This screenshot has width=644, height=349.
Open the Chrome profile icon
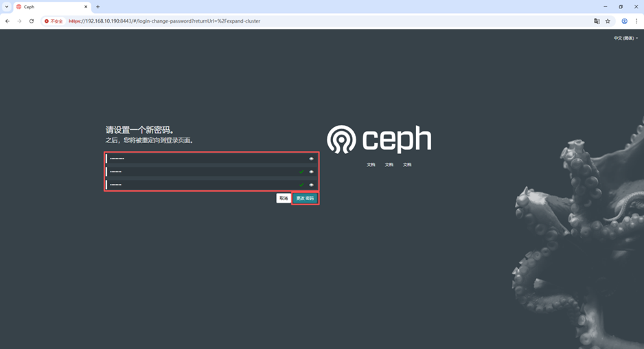click(624, 21)
